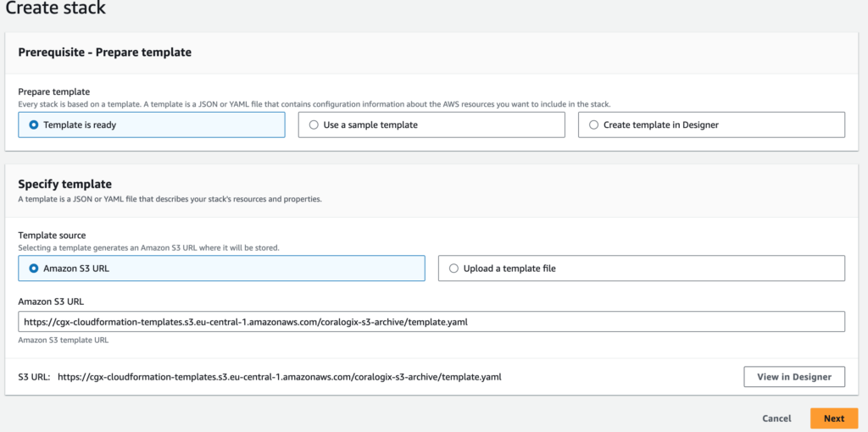The image size is (868, 432).
Task: Click the "Specify template" section heading
Action: click(64, 184)
